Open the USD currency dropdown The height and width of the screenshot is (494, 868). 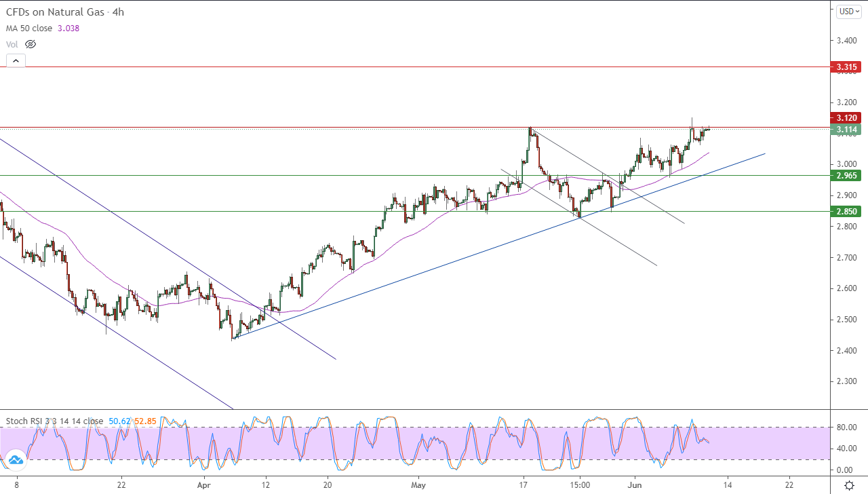pyautogui.click(x=848, y=11)
